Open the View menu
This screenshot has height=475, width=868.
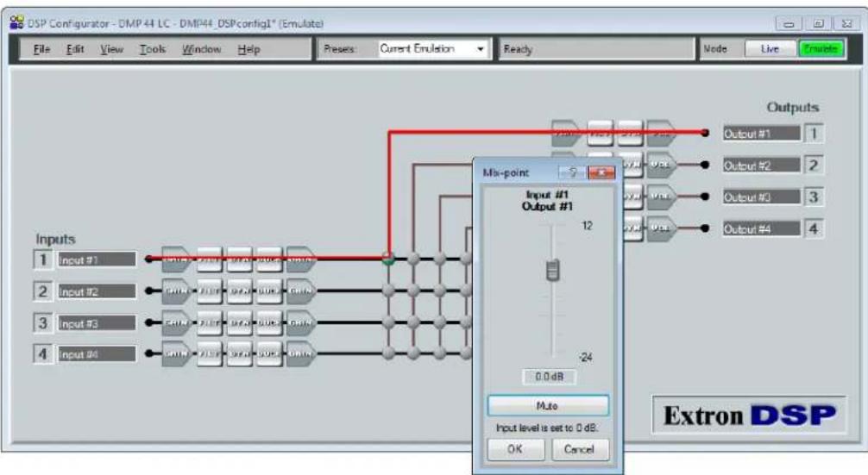click(111, 49)
